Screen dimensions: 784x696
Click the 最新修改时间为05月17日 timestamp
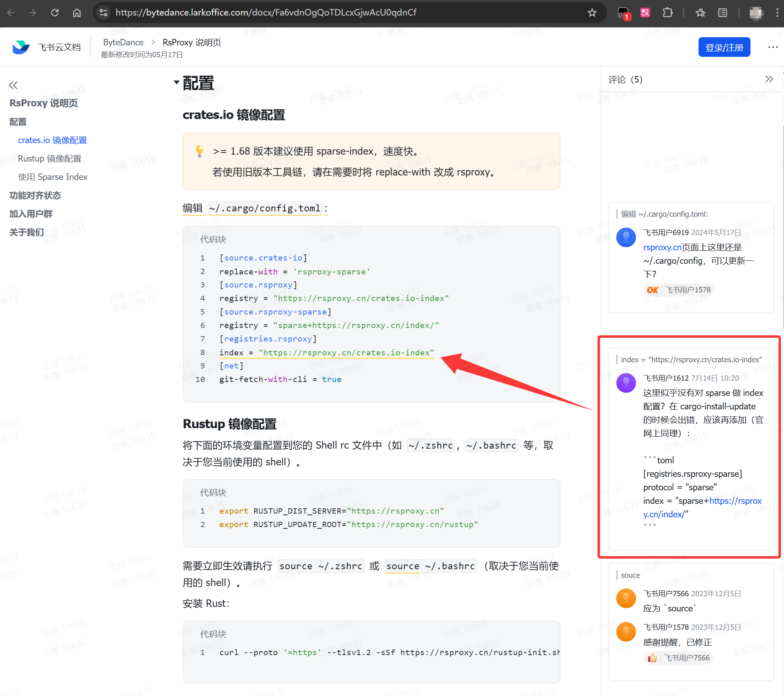coord(142,55)
